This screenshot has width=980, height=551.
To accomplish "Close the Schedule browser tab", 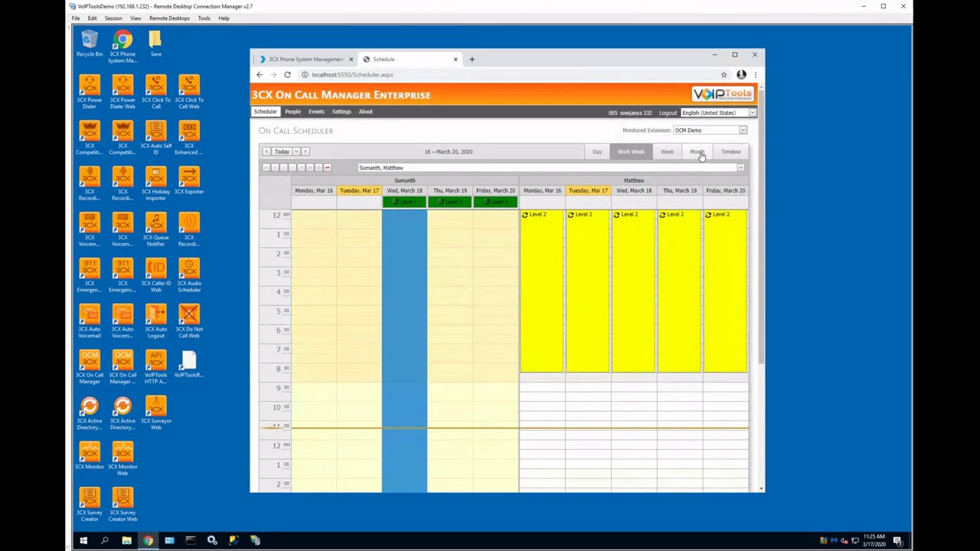I will (x=456, y=59).
